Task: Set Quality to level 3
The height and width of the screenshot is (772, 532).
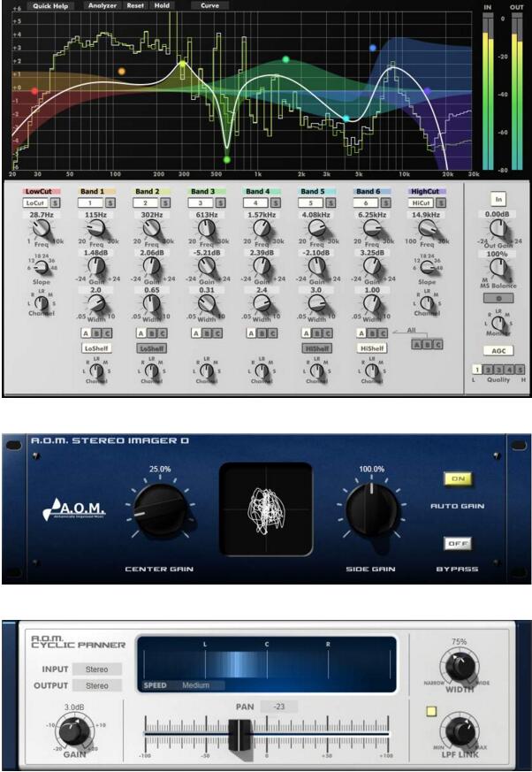Action: pyautogui.click(x=498, y=370)
